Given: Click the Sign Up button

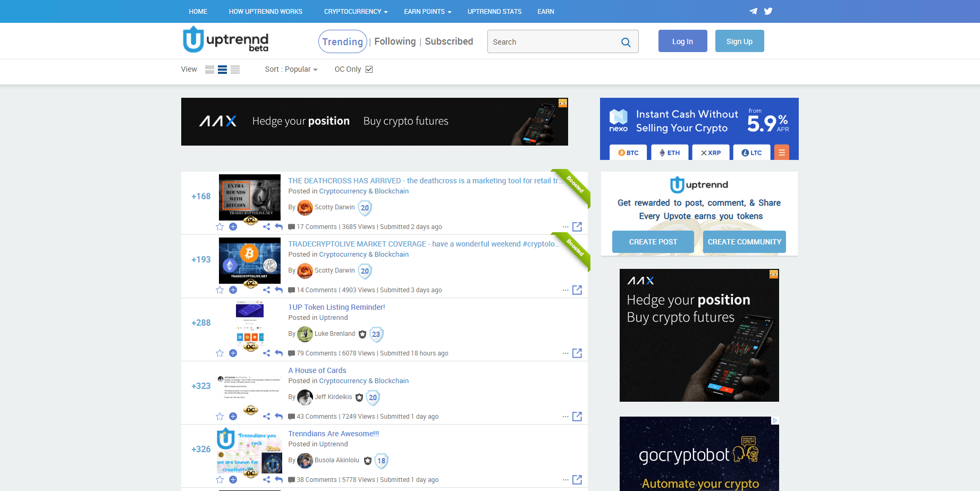Looking at the screenshot, I should [740, 41].
